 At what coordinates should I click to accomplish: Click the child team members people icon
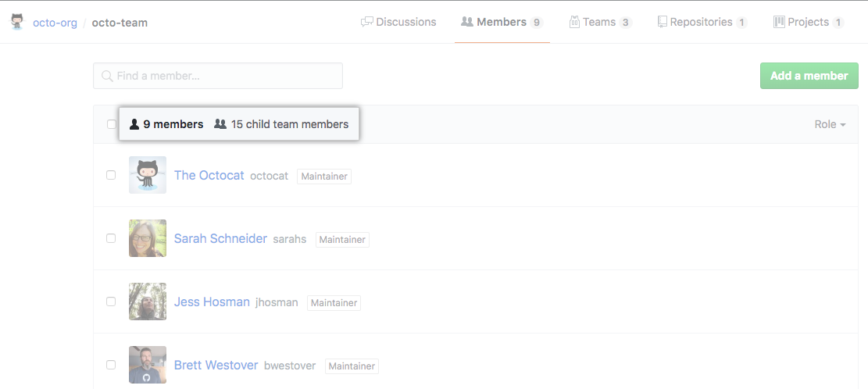[220, 124]
